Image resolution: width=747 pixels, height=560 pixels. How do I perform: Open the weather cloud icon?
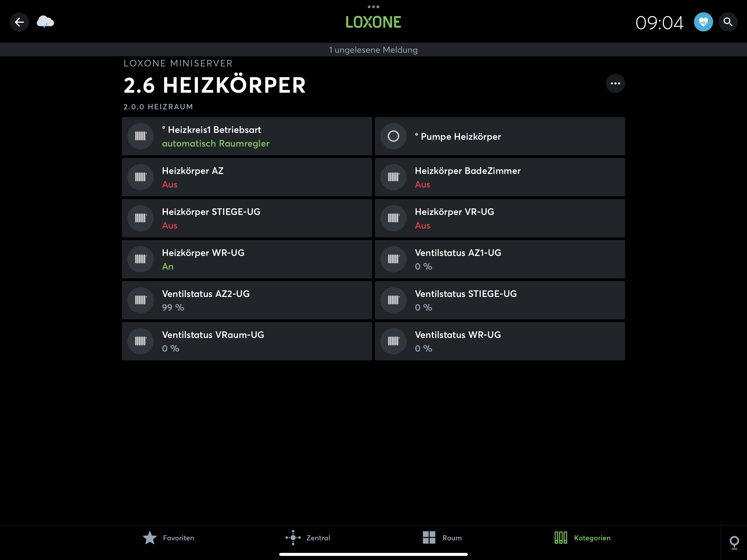[x=45, y=22]
